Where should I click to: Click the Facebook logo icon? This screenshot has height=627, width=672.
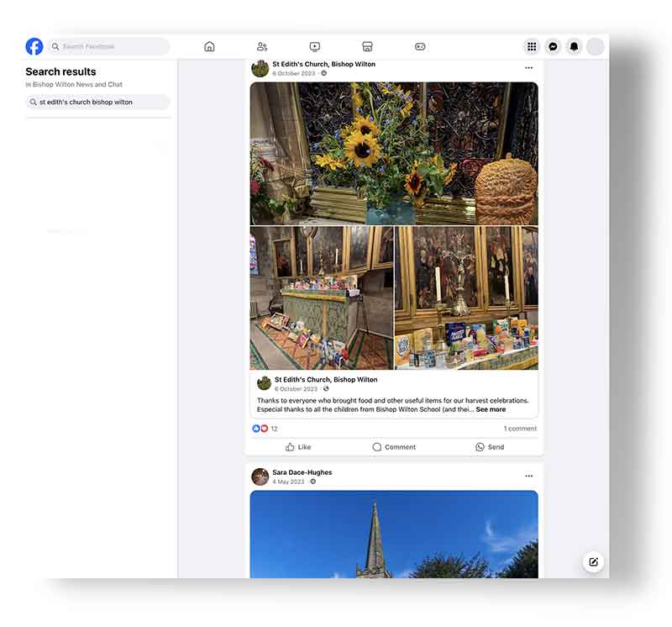(x=34, y=46)
